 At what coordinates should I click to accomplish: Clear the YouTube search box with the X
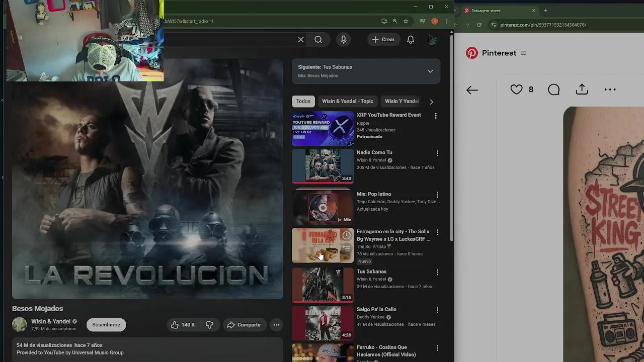click(x=301, y=40)
